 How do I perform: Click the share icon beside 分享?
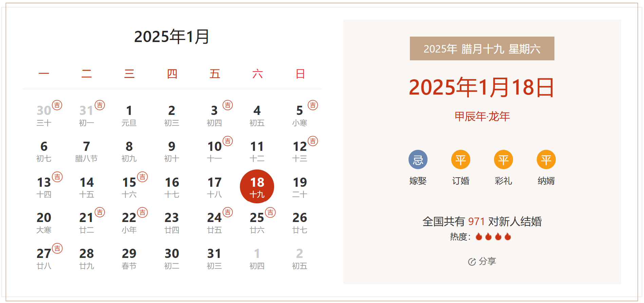tap(472, 262)
